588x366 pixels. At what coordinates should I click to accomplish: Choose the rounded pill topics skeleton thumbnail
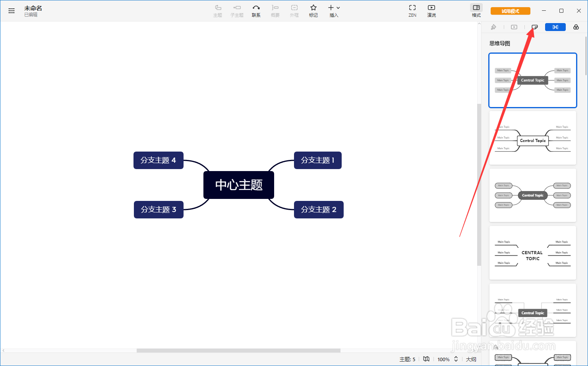point(533,195)
